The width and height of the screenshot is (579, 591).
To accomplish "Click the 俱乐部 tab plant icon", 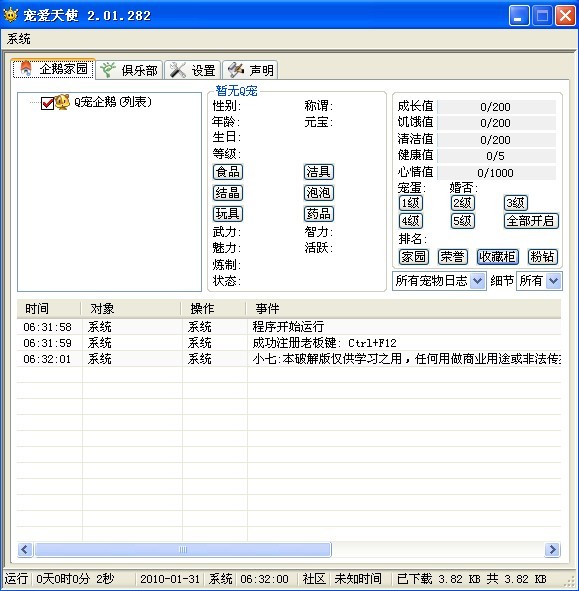I will coord(108,70).
